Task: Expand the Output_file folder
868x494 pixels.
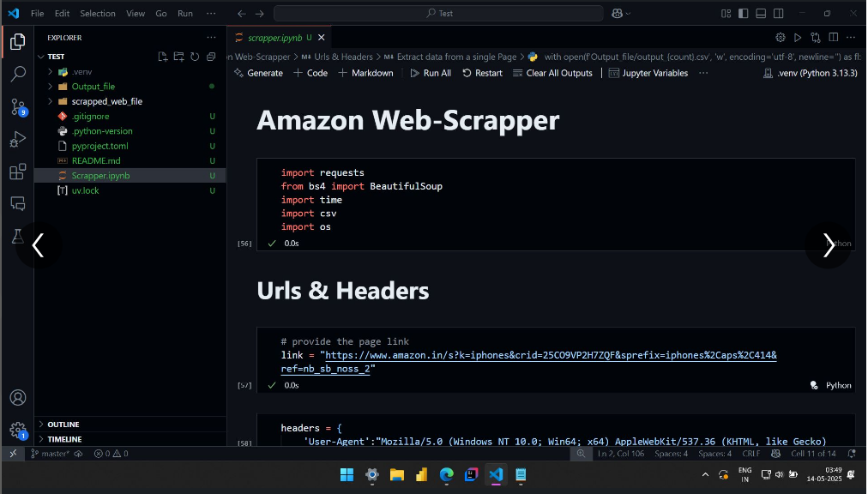Action: tap(93, 87)
